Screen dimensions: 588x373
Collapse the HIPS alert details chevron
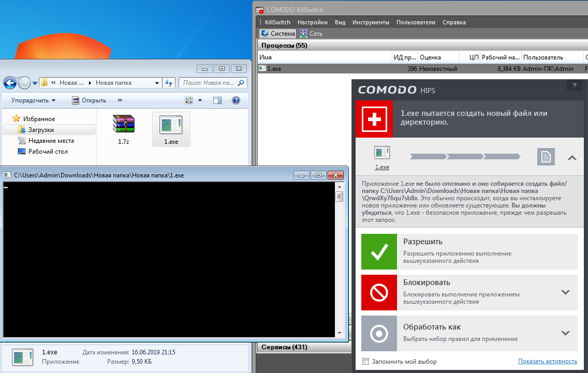point(572,158)
